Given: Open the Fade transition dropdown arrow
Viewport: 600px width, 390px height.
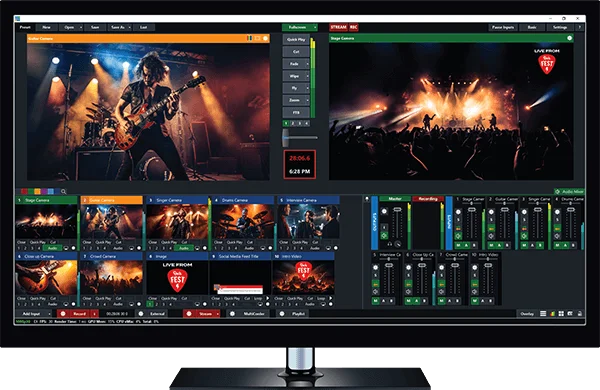Looking at the screenshot, I should [307, 64].
